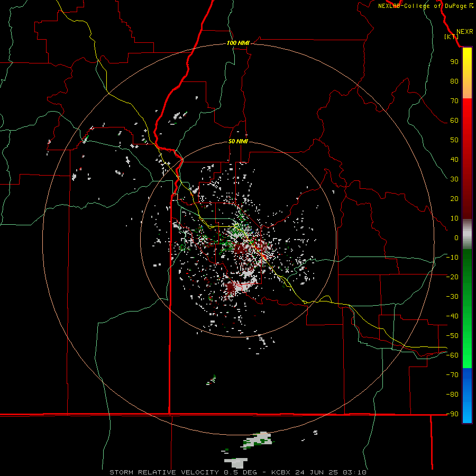Click the 70 value on velocity scale
Screen dimensions: 476x476
[x=454, y=101]
